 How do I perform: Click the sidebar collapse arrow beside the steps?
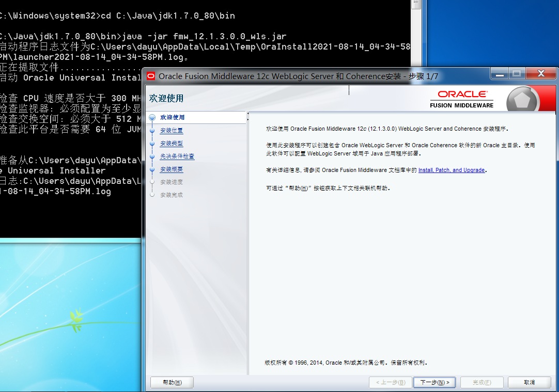(x=248, y=114)
